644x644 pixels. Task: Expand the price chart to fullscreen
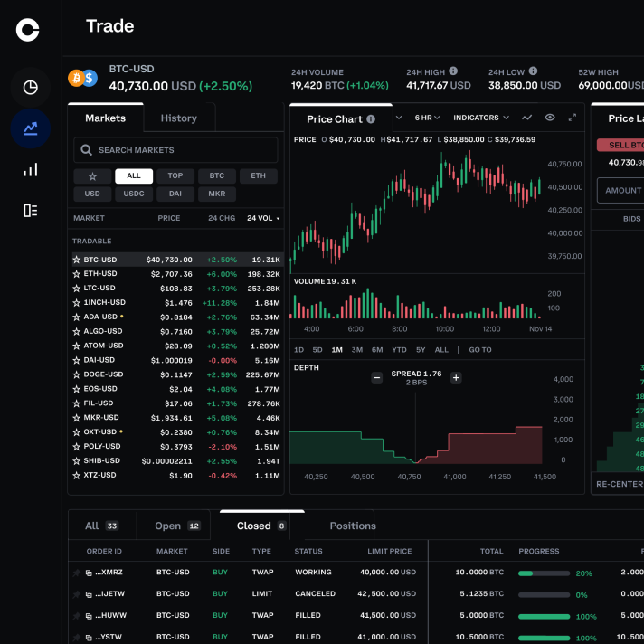pos(573,118)
